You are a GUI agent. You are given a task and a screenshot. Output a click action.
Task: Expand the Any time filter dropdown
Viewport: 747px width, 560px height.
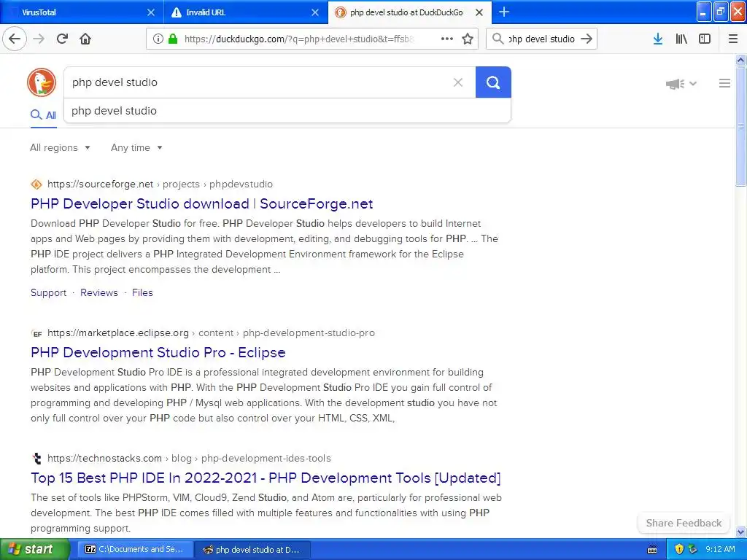coord(136,147)
